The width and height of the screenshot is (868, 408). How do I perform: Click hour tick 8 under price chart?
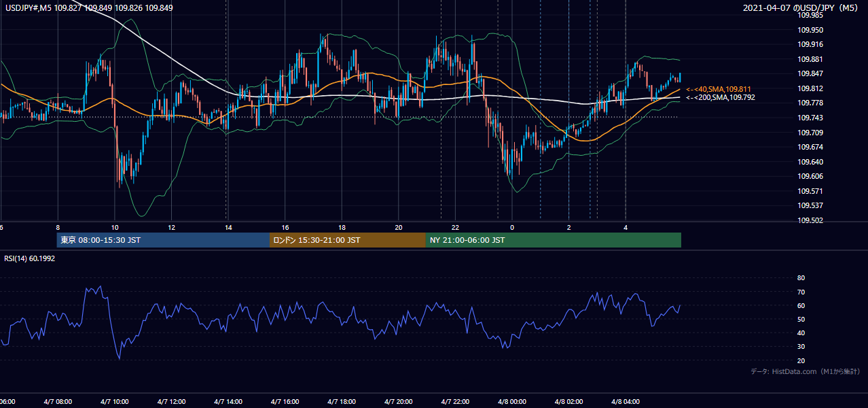coord(58,228)
